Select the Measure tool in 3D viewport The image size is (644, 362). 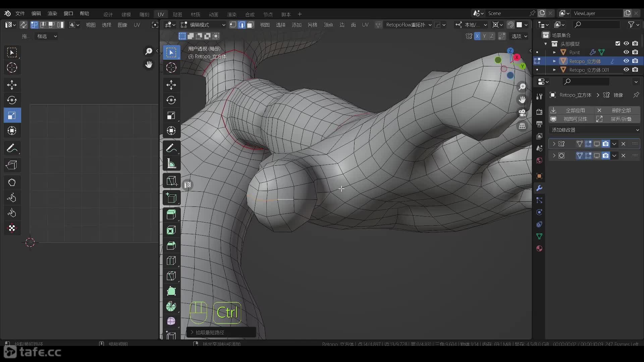(x=171, y=164)
